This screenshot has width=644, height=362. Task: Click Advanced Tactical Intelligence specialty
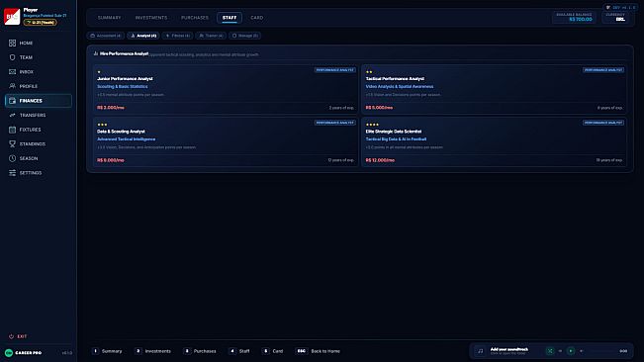[126, 139]
